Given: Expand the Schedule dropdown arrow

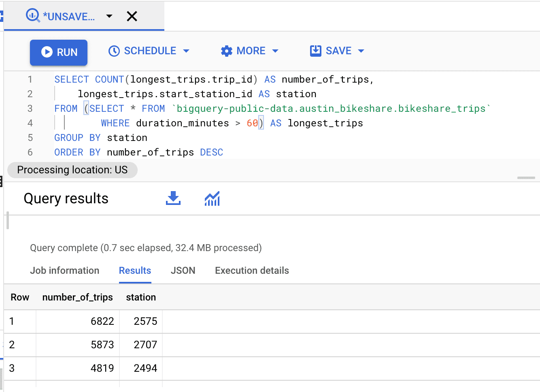Looking at the screenshot, I should coord(186,51).
